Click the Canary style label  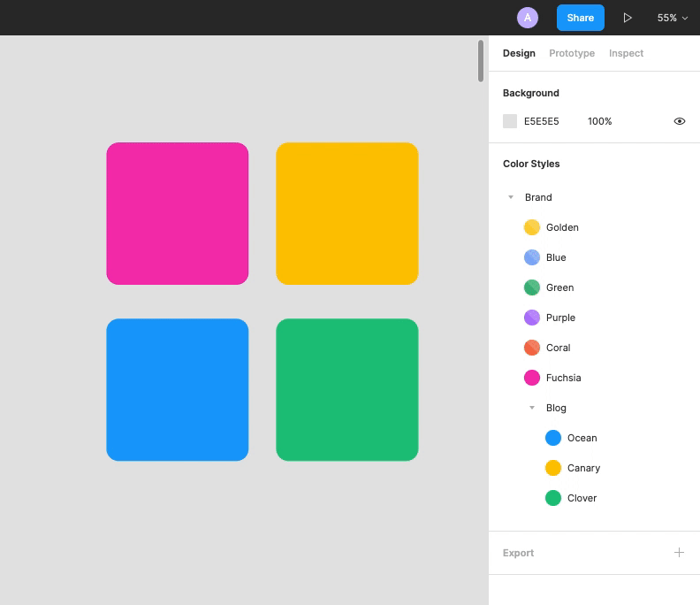pyautogui.click(x=583, y=468)
